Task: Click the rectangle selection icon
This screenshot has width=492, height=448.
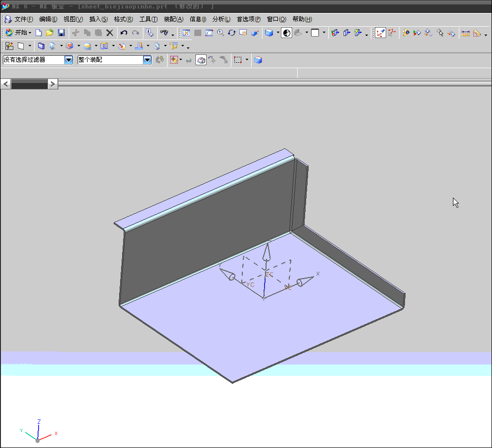Action: [x=238, y=60]
